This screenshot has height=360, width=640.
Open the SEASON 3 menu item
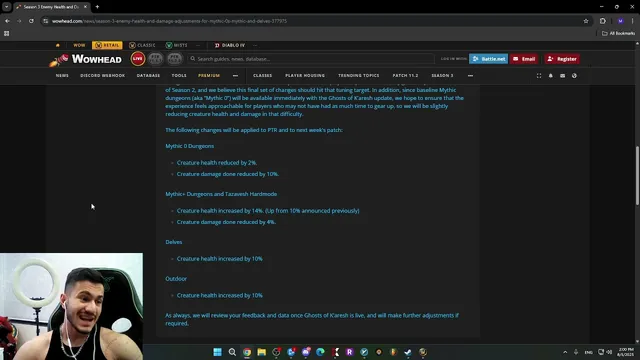click(x=442, y=76)
